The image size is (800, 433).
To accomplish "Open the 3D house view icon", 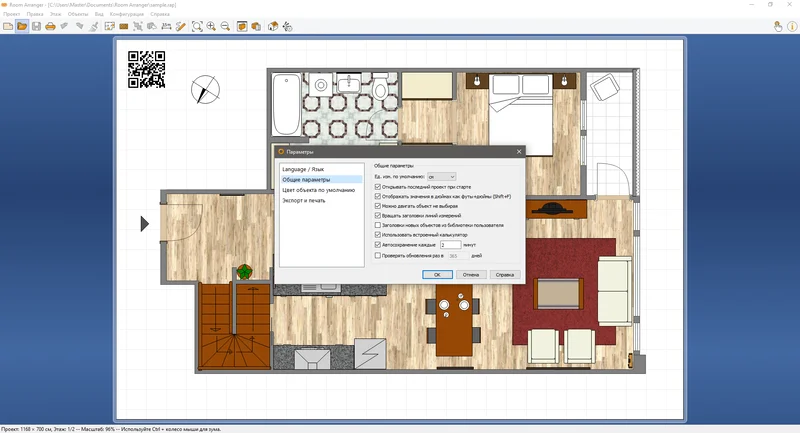I will click(x=273, y=26).
